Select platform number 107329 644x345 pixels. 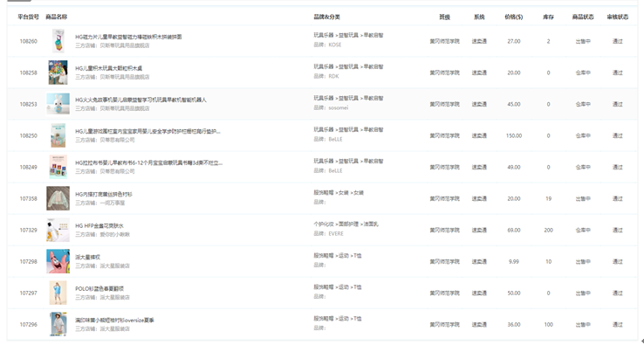[x=28, y=230]
